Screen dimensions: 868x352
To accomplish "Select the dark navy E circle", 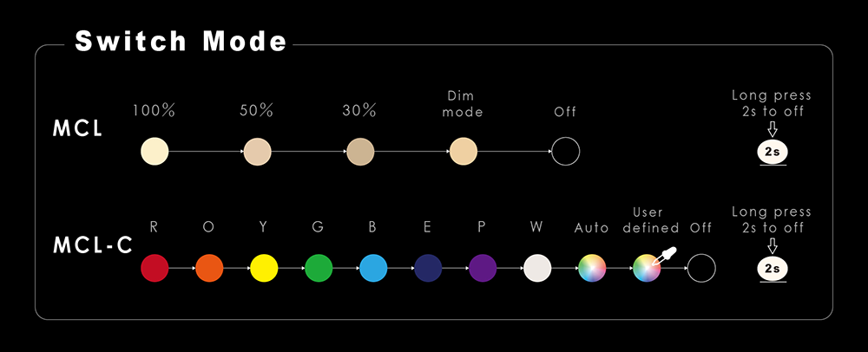I will [x=428, y=268].
